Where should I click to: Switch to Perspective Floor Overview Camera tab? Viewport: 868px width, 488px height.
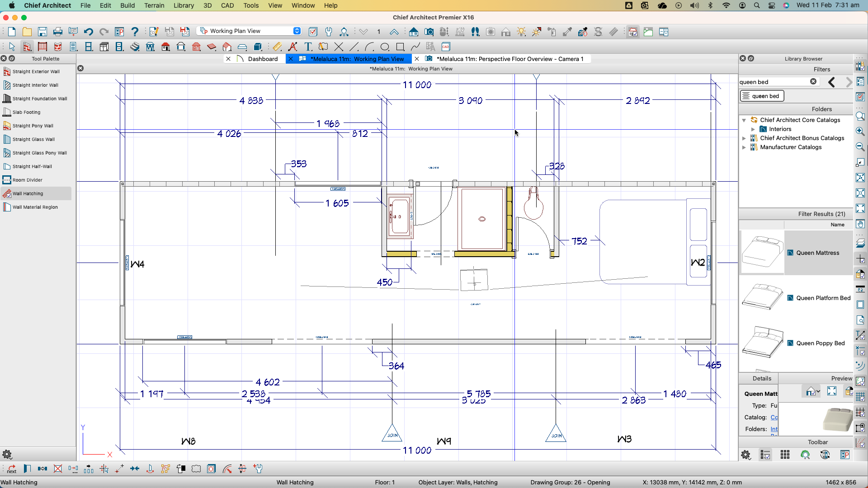(509, 59)
